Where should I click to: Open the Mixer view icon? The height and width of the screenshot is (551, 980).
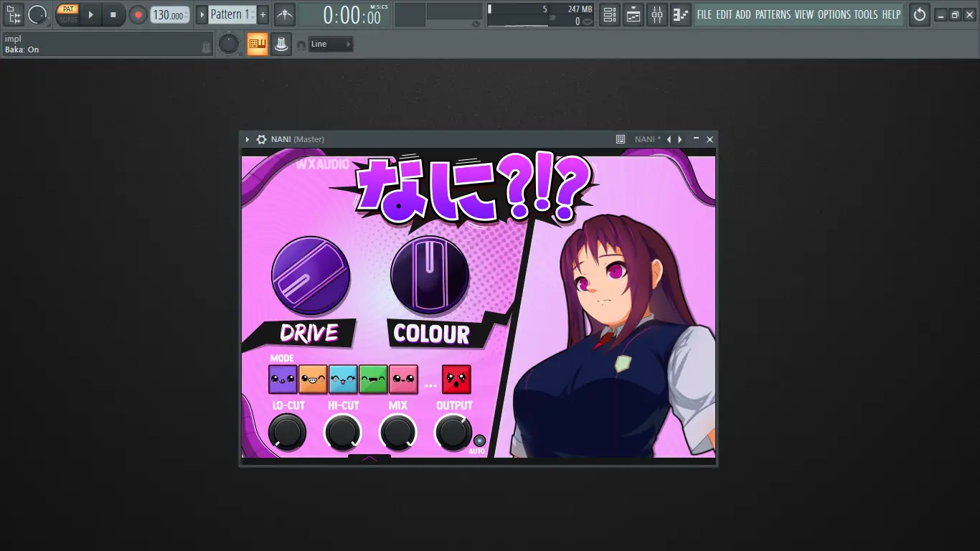pos(657,14)
